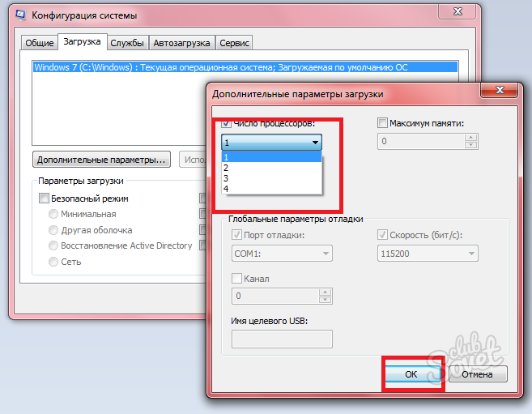The height and width of the screenshot is (414, 532).
Task: Open the Службы tab
Action: tap(128, 43)
